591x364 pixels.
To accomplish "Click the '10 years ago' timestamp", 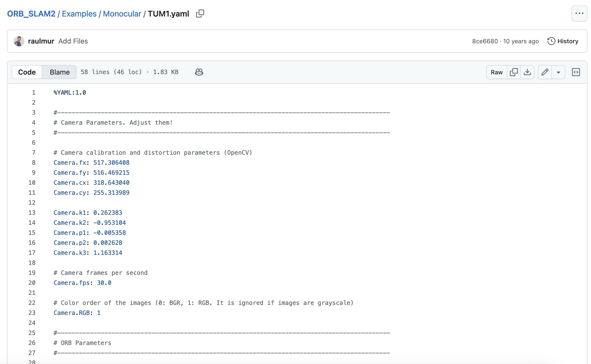I will (x=521, y=41).
